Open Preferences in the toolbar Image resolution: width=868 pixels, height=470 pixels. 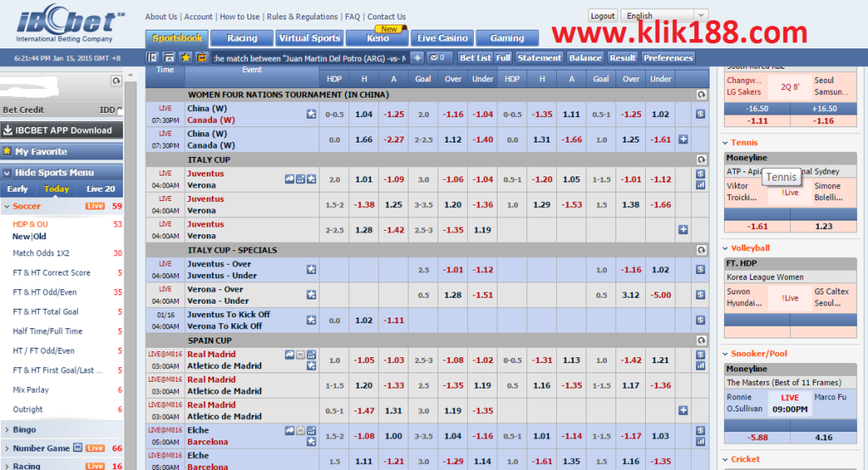[x=668, y=58]
